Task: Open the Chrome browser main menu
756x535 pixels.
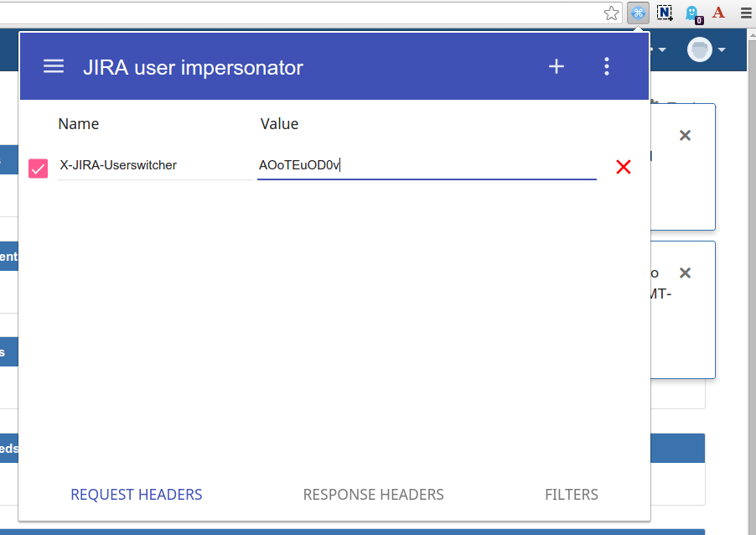Action: 745,13
